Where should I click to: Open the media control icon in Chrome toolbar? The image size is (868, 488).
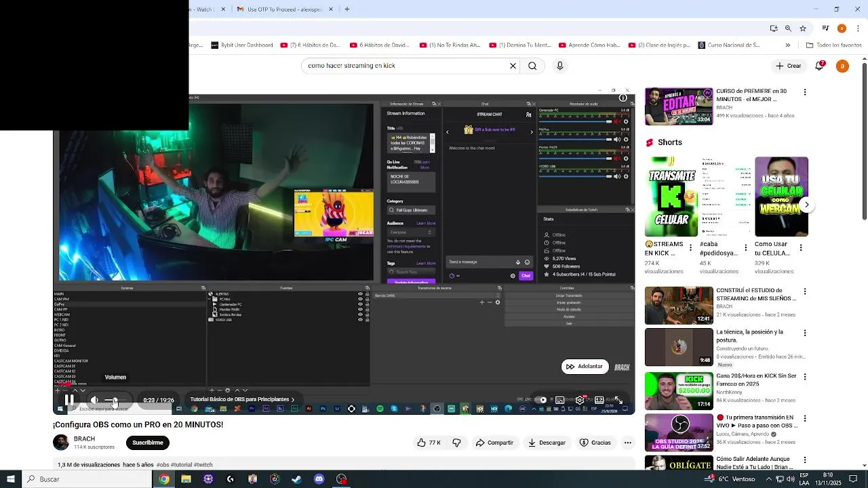coord(825,28)
